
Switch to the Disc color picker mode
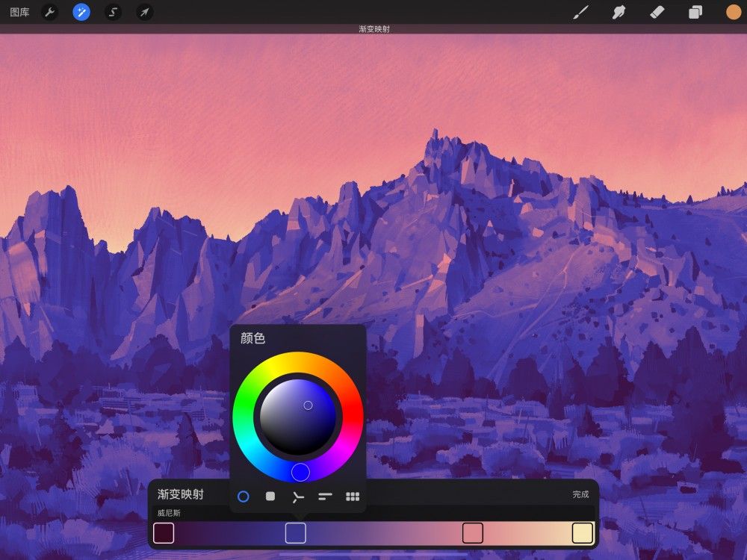243,495
